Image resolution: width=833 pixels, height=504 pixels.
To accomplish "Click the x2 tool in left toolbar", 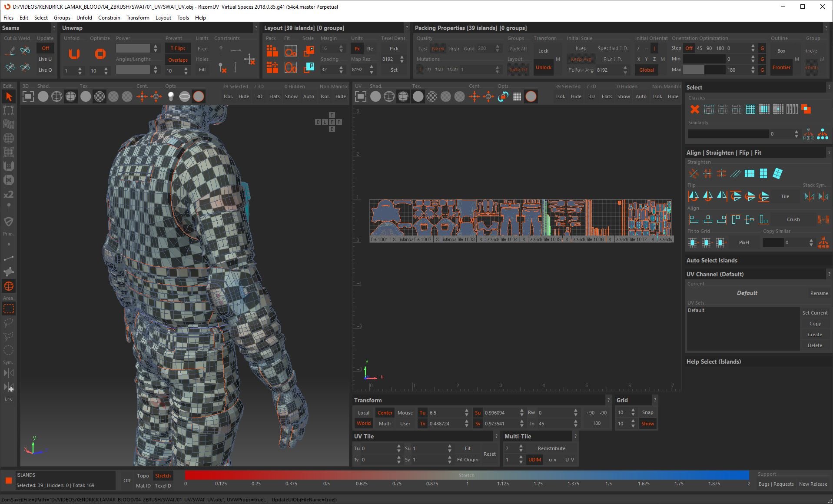I will point(9,194).
